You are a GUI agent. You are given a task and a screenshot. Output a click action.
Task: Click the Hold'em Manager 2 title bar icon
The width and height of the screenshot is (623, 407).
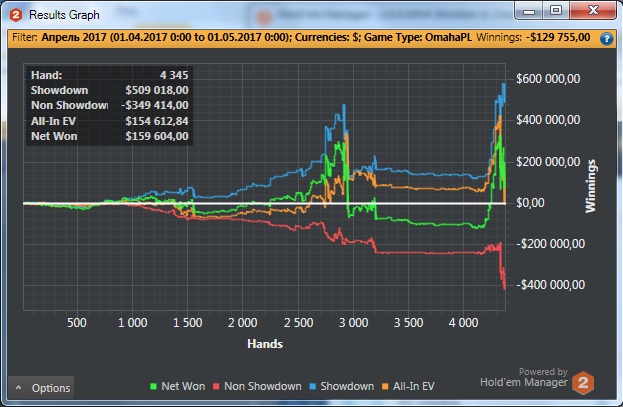[16, 15]
